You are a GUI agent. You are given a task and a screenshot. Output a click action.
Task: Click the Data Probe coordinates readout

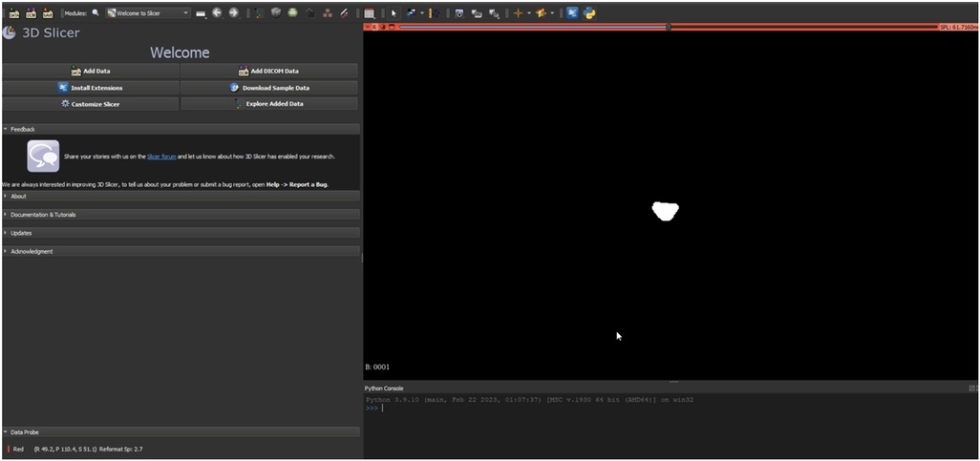point(88,450)
